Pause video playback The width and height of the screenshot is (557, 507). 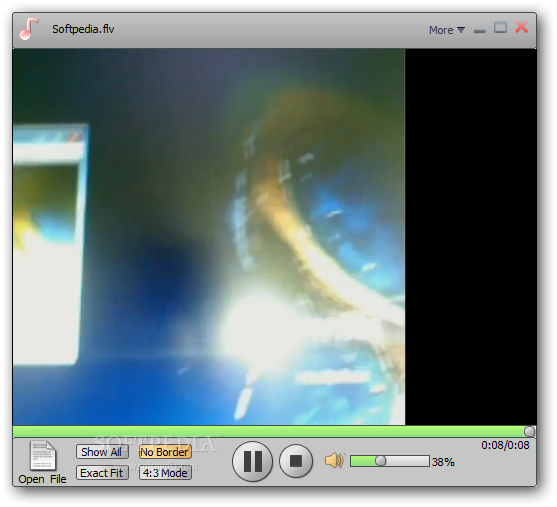coord(253,461)
